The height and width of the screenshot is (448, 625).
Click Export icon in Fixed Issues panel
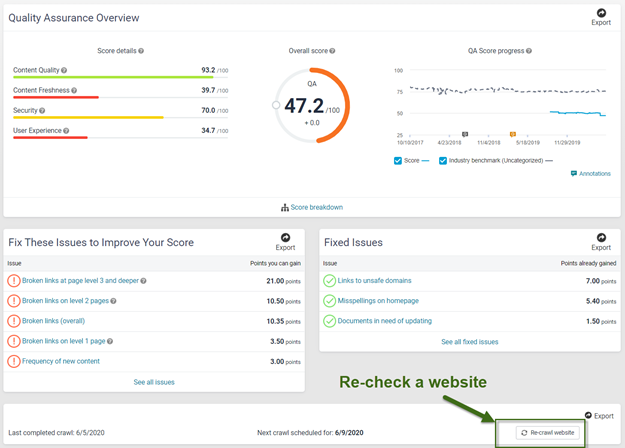point(601,238)
